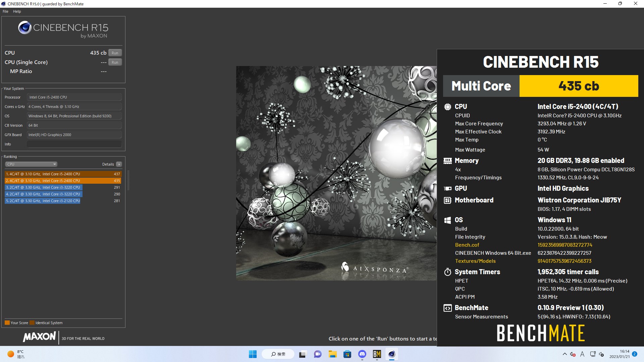Open the CPU ranking dropdown

point(31,164)
